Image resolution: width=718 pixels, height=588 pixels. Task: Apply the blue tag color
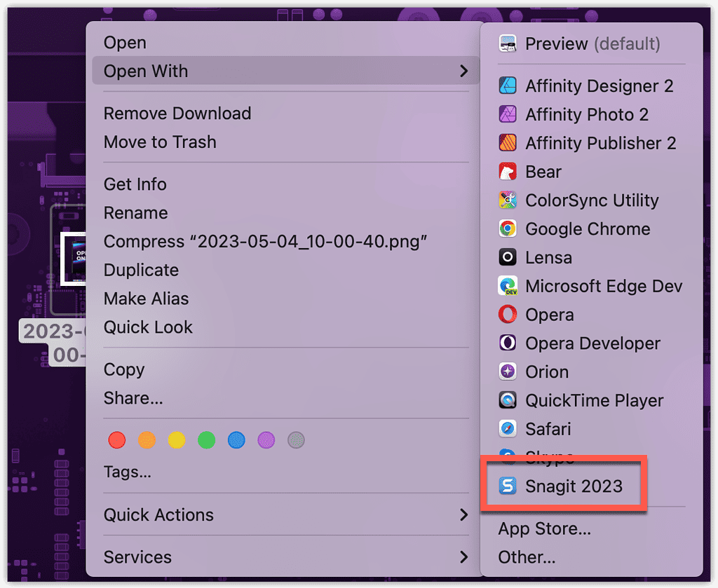click(x=236, y=440)
